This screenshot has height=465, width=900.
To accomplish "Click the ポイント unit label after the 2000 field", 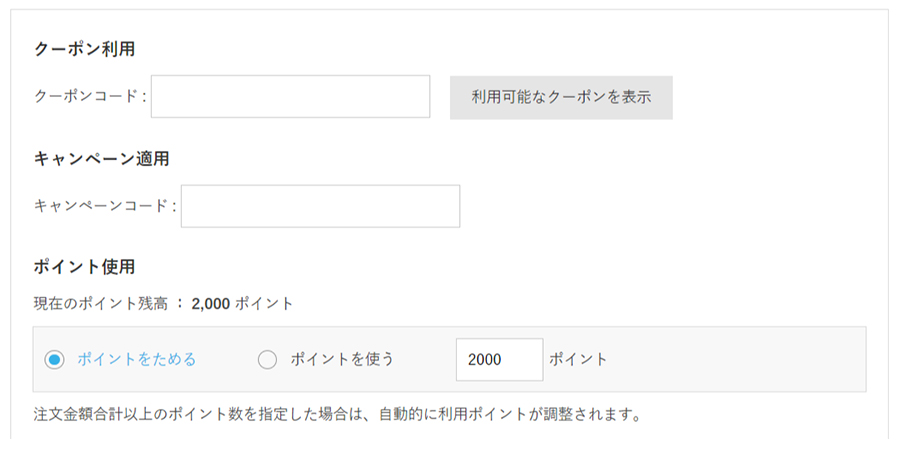I will click(x=578, y=360).
